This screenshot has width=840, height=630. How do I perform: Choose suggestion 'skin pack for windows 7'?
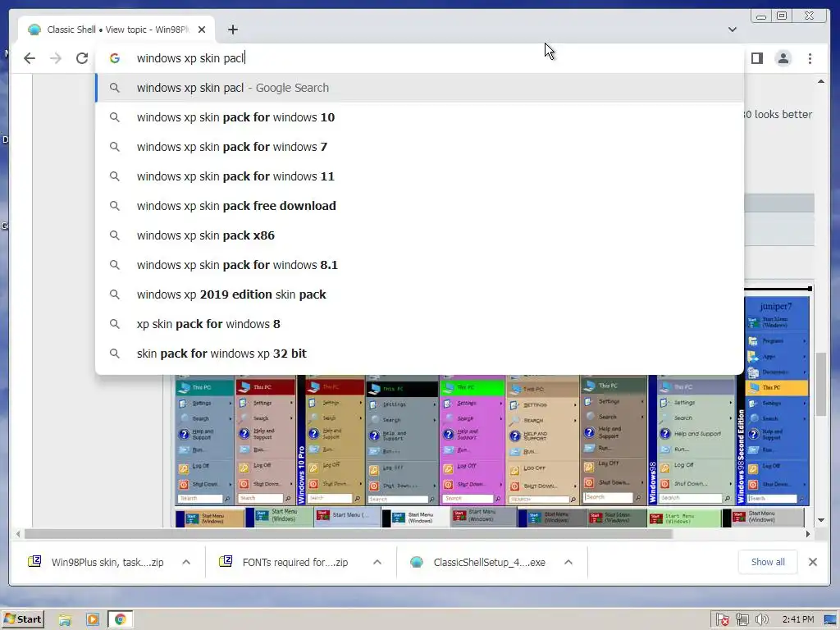point(419,147)
